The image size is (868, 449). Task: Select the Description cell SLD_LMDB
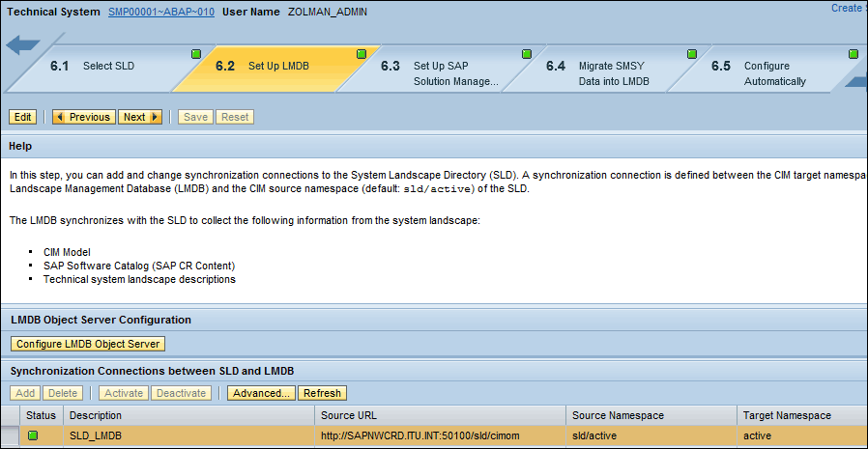(x=97, y=436)
